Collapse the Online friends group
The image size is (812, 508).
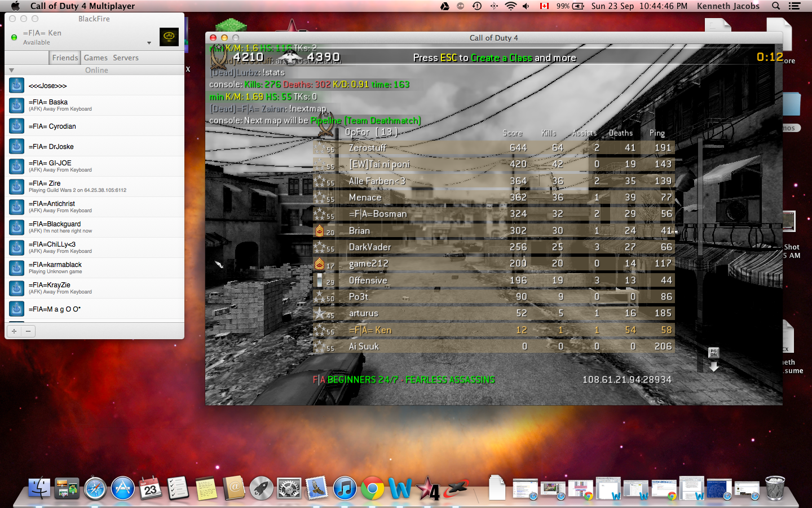pos(11,70)
